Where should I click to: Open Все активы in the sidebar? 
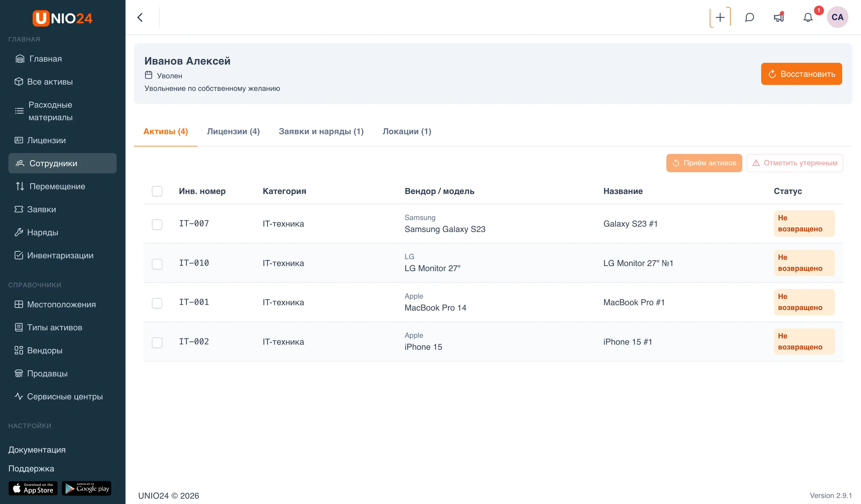click(x=62, y=82)
